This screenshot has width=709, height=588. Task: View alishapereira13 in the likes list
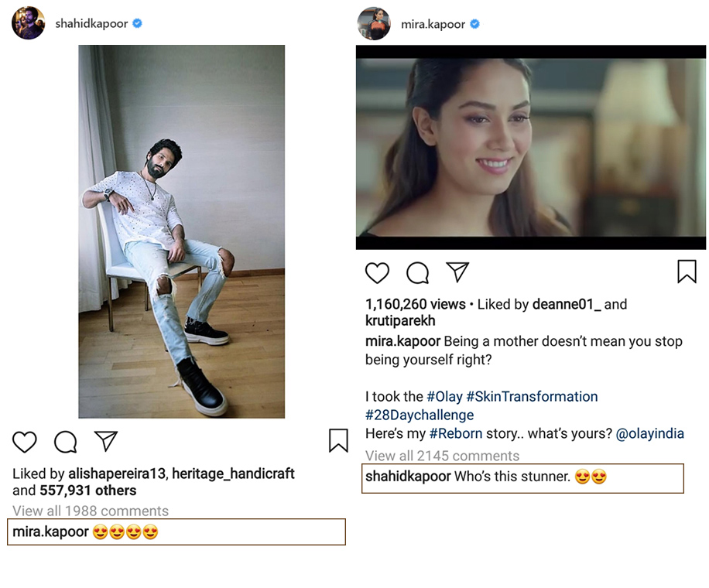tap(116, 473)
